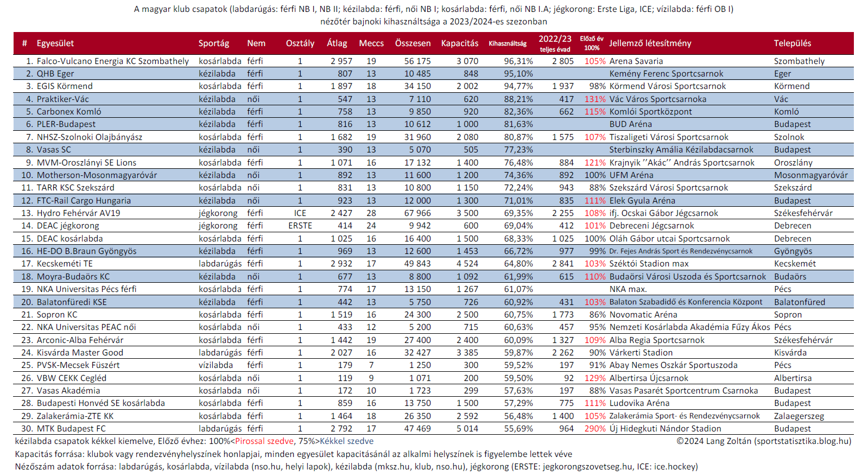The image size is (868, 476).
Task: Click the 96,31% utilization value
Action: [x=518, y=61]
